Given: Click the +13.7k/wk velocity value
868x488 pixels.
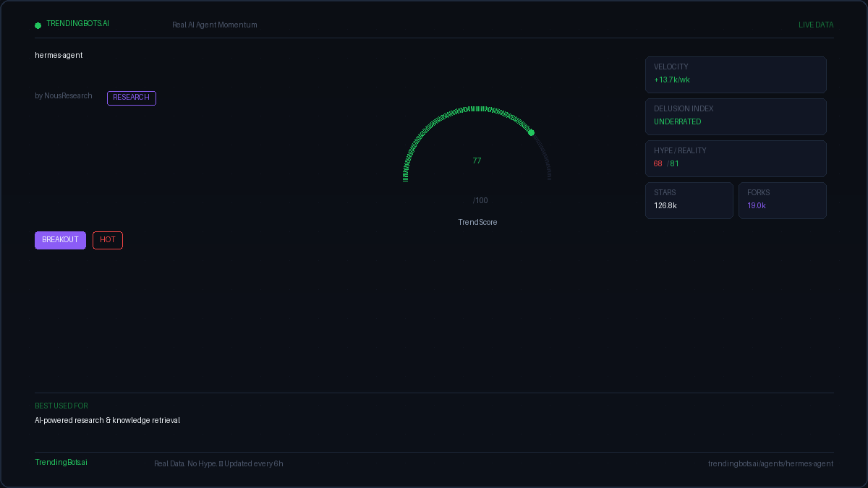Looking at the screenshot, I should pos(672,80).
